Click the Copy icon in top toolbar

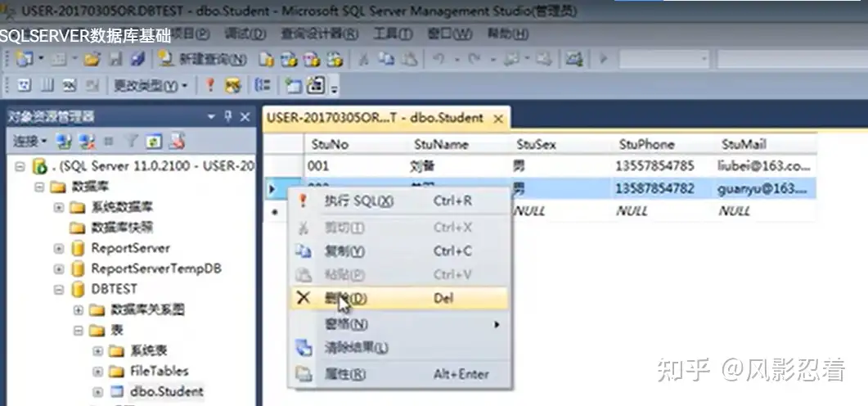[386, 59]
